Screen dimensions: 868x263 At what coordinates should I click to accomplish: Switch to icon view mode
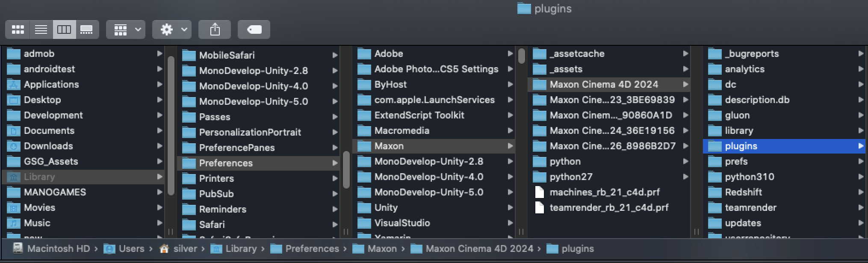point(18,30)
